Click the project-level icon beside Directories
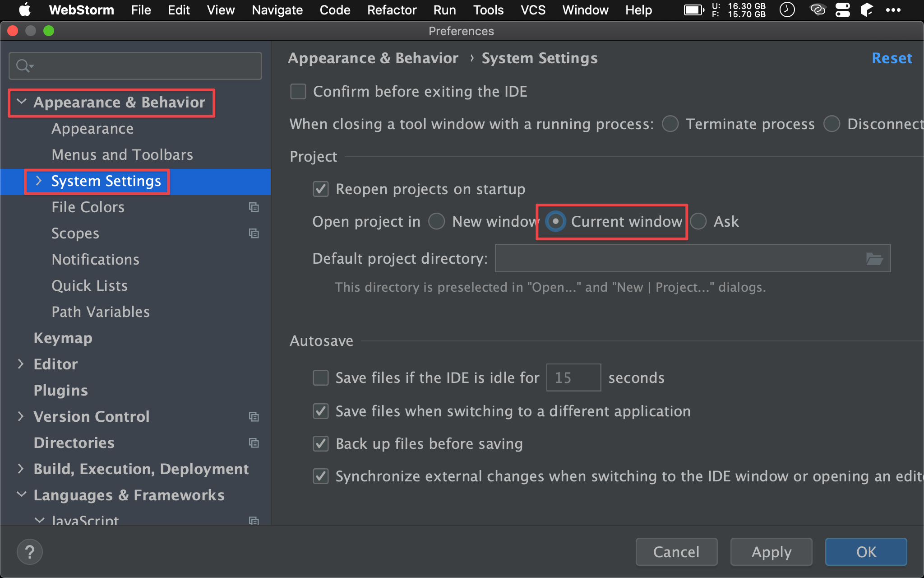Screen dimensions: 924x578 (254, 443)
